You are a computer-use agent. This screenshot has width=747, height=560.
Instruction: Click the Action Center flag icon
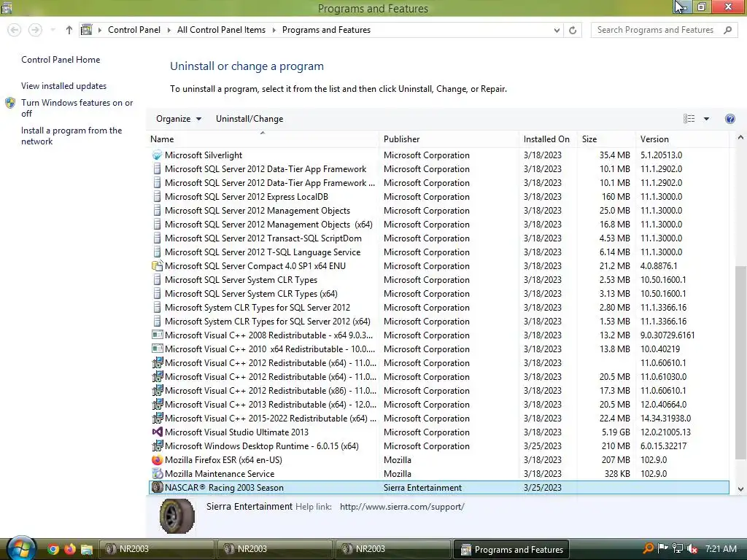[x=662, y=549]
